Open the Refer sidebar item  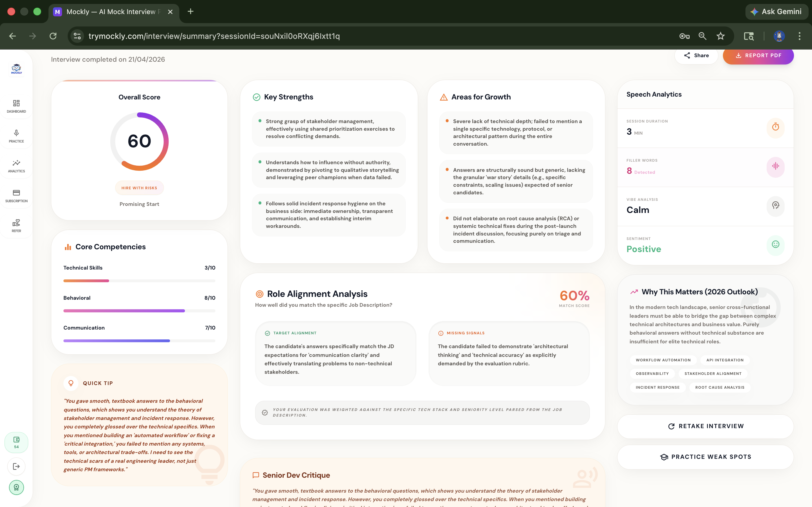pos(16,226)
